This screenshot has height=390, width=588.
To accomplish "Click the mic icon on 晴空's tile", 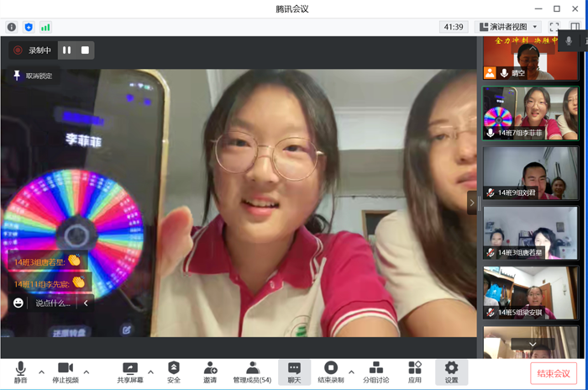I will [x=504, y=73].
